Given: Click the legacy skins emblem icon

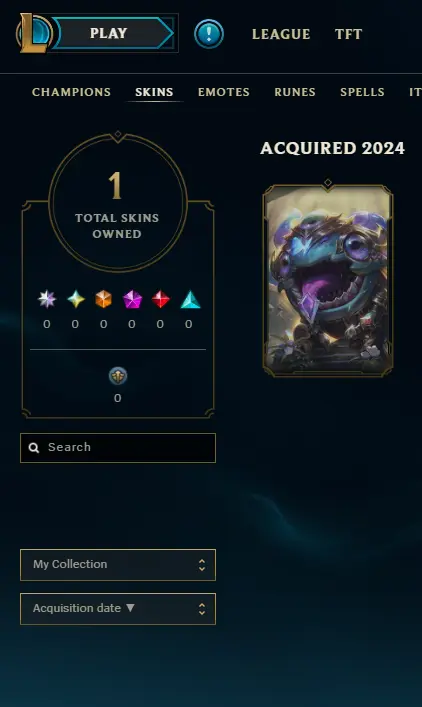Looking at the screenshot, I should 118,376.
